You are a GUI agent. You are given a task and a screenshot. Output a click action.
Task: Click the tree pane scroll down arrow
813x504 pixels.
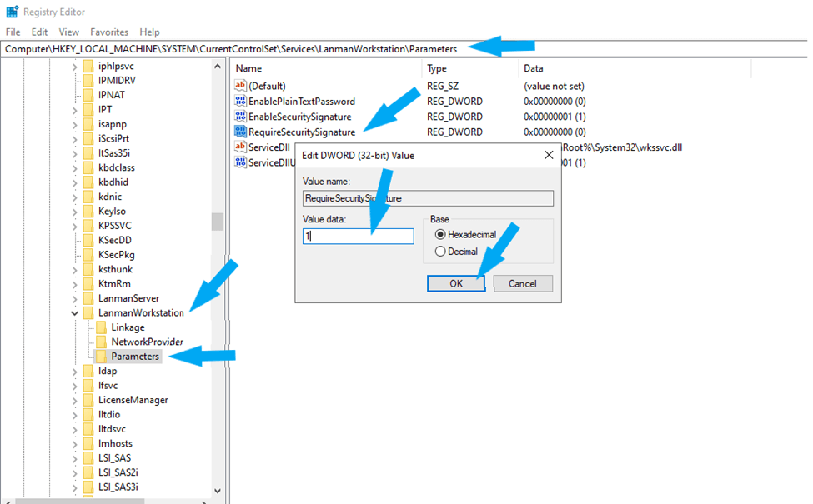(218, 490)
